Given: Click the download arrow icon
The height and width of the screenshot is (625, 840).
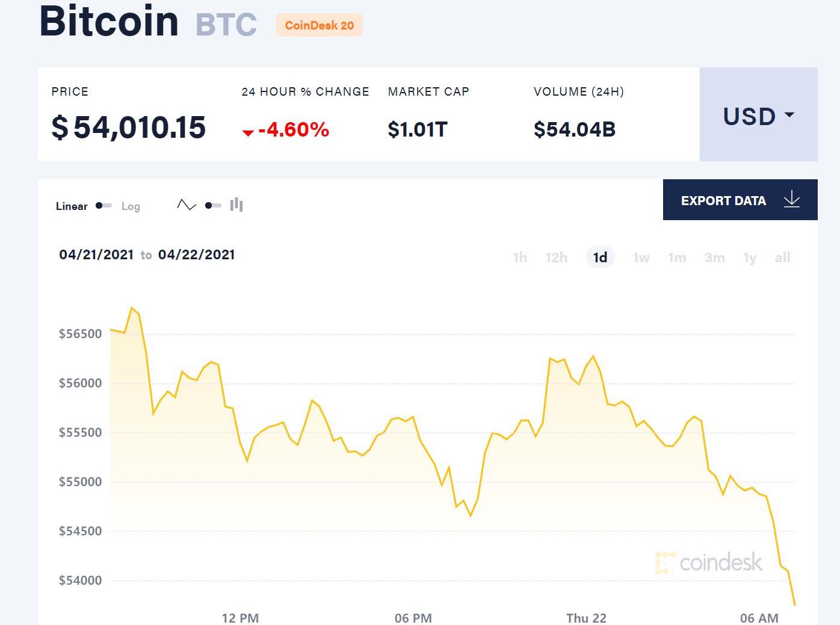Looking at the screenshot, I should (792, 200).
